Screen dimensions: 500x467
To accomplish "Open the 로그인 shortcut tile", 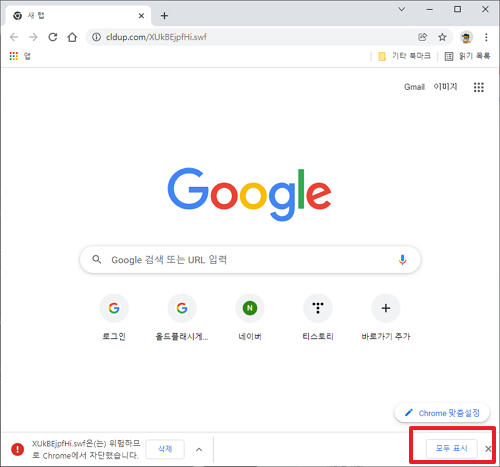I will 114,317.
